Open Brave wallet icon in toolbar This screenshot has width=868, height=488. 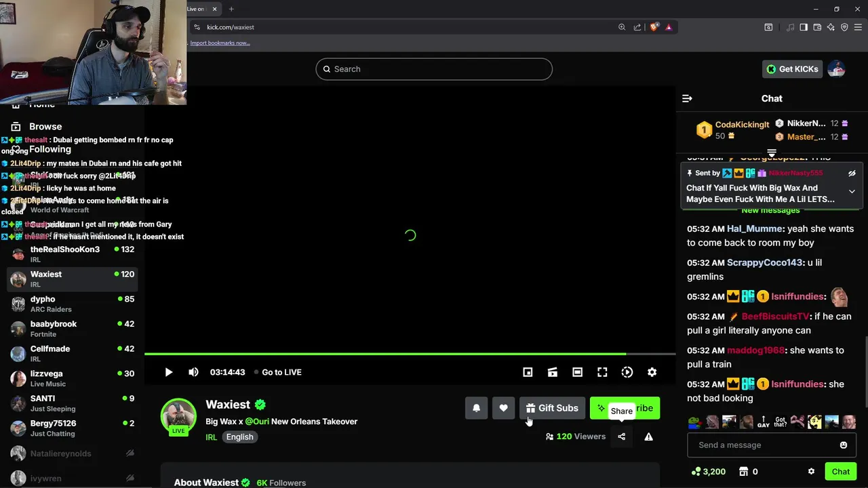(x=818, y=27)
